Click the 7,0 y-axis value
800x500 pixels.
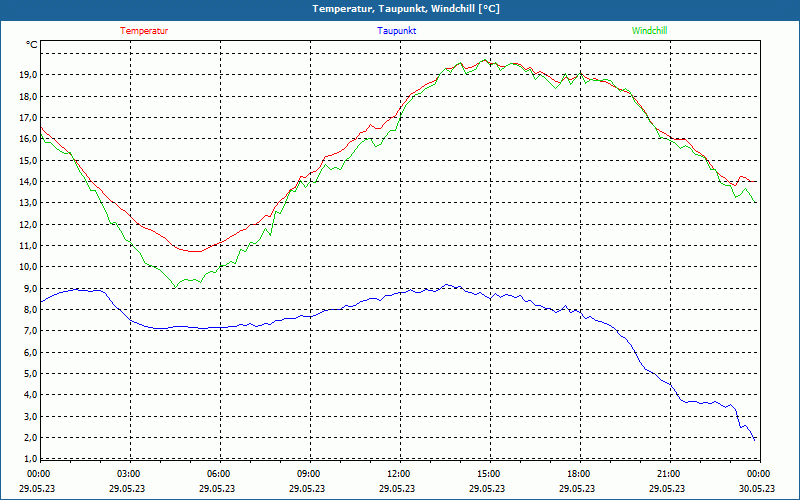click(30, 331)
